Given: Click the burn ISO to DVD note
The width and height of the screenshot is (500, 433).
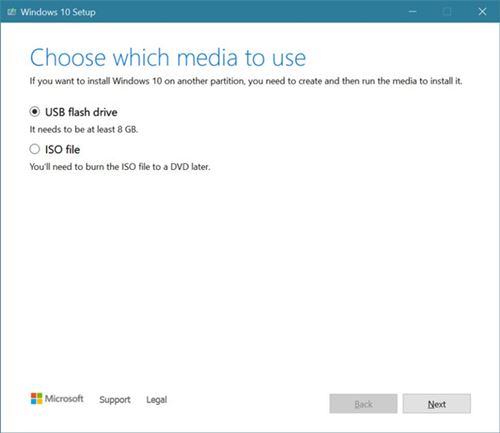Looking at the screenshot, I should click(x=120, y=167).
